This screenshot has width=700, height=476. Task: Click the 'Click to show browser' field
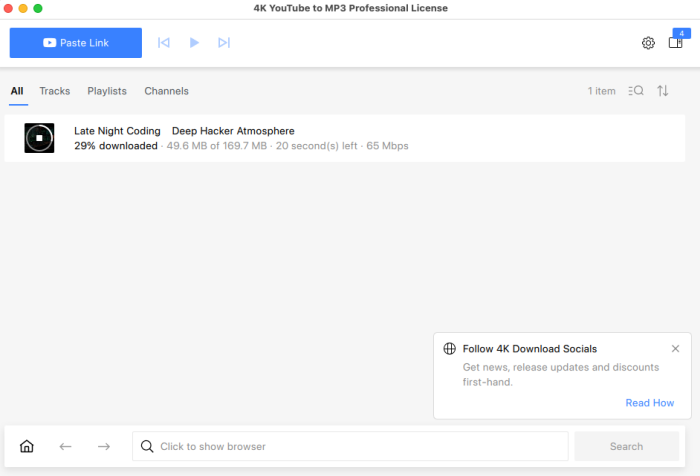point(350,446)
